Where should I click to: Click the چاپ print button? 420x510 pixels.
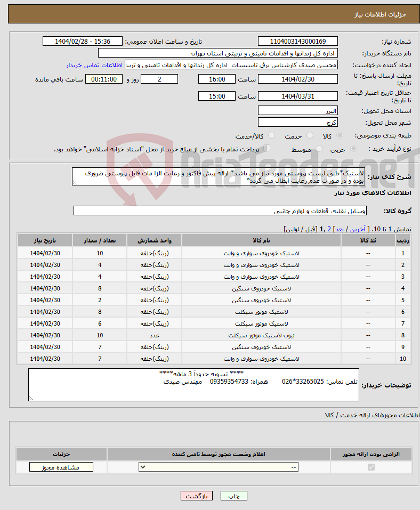(234, 496)
